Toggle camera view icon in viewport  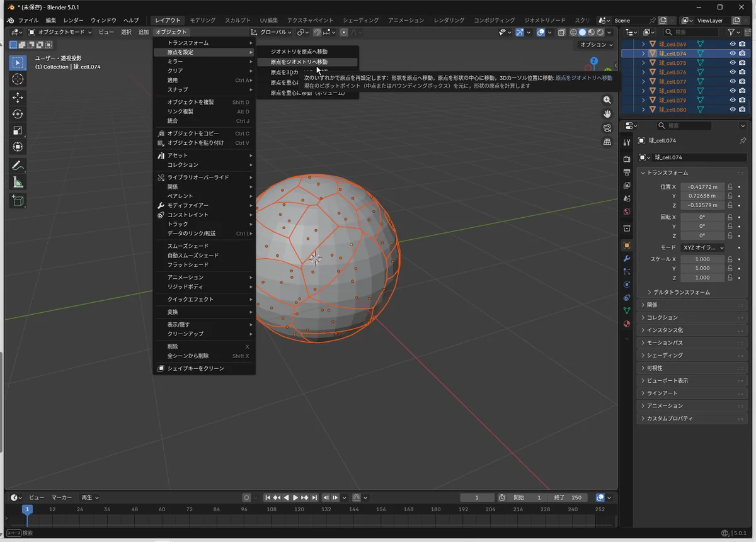coord(607,128)
